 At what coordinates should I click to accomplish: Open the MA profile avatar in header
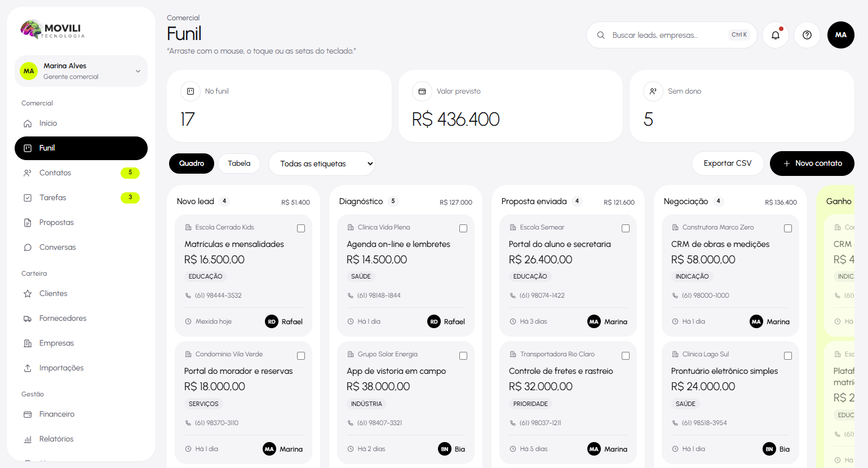841,35
